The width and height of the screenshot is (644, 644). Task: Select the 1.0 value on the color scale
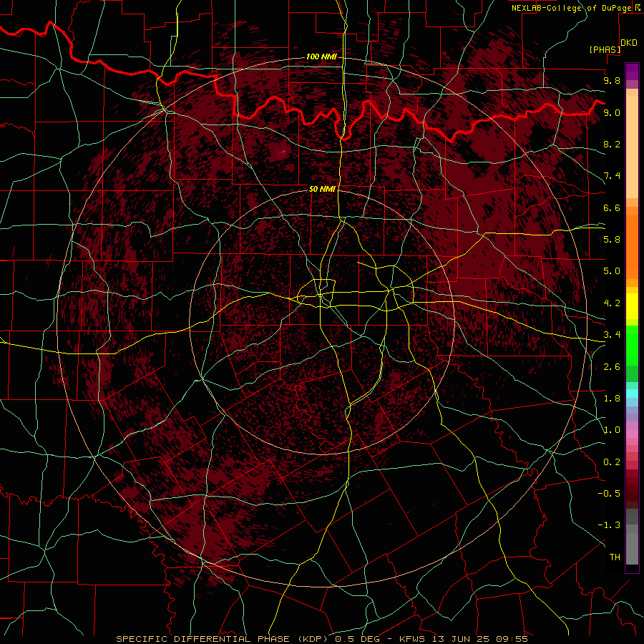coord(612,430)
